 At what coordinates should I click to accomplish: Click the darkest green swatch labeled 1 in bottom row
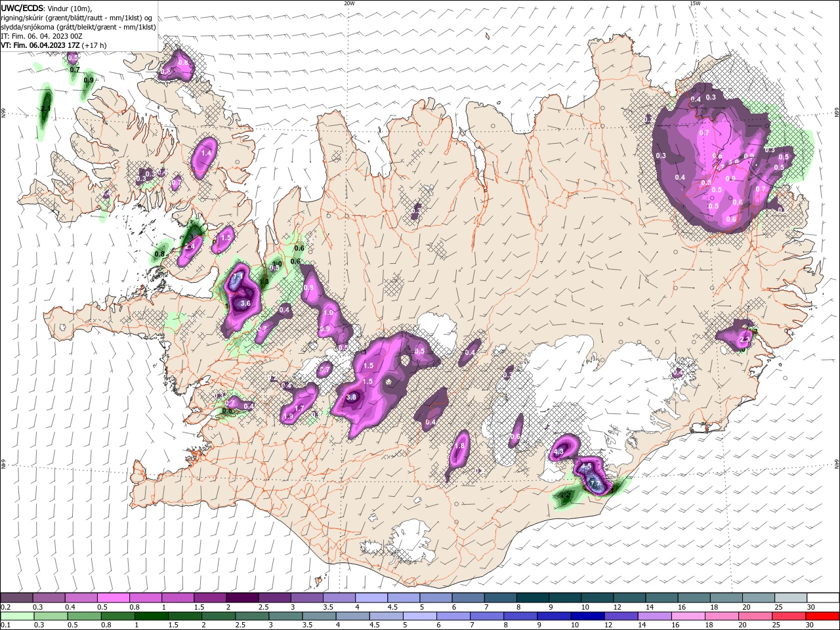(152, 616)
